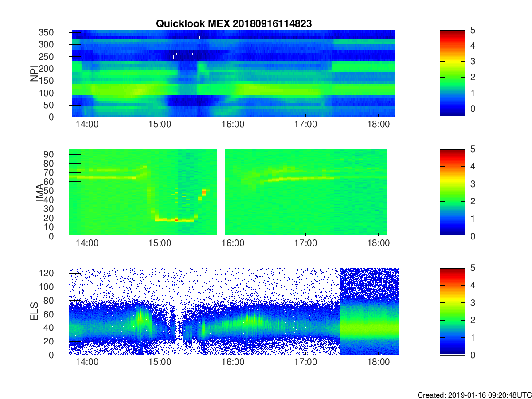Click 17:00 time label under NPI panel
The width and height of the screenshot is (532, 399).
(x=305, y=125)
